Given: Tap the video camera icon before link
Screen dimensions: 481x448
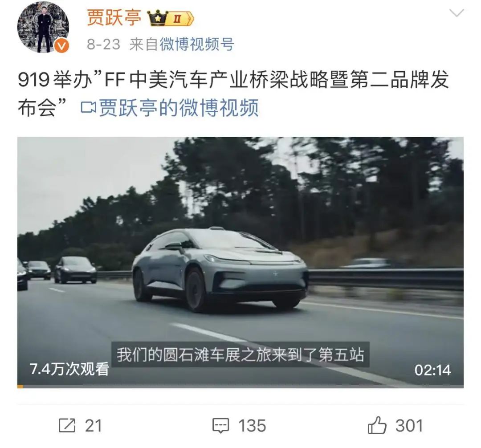Looking at the screenshot, I should [88, 108].
